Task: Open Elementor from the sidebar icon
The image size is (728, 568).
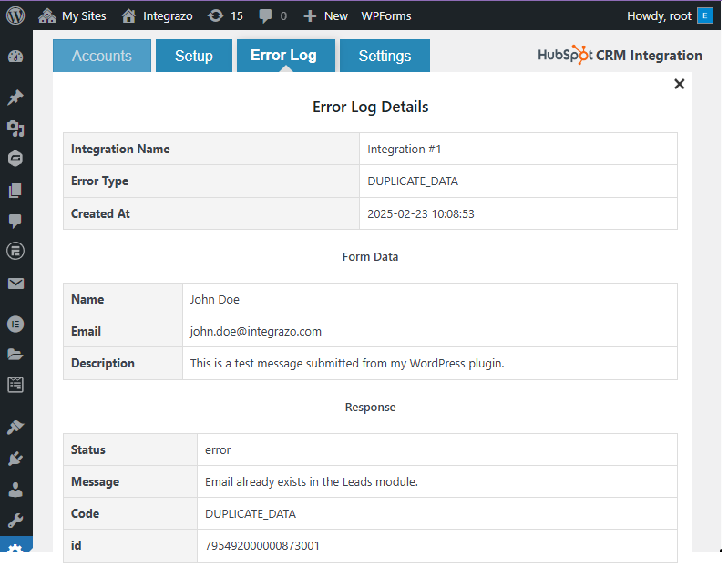Action: pyautogui.click(x=15, y=324)
